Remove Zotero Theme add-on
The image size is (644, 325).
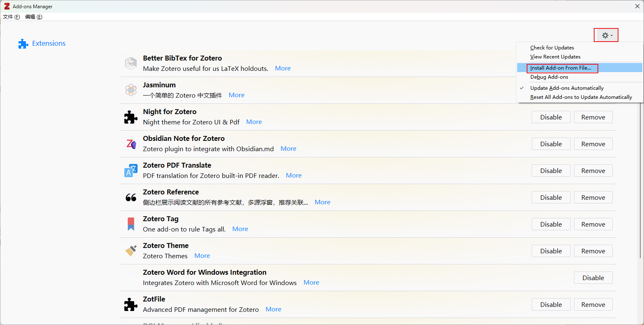(593, 251)
